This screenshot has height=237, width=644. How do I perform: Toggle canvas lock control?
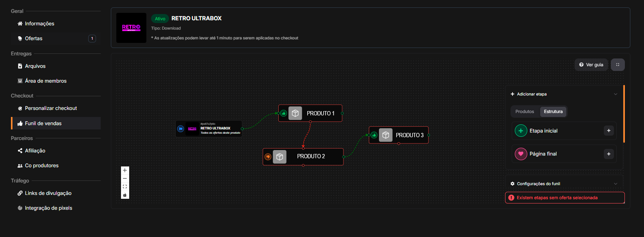125,195
